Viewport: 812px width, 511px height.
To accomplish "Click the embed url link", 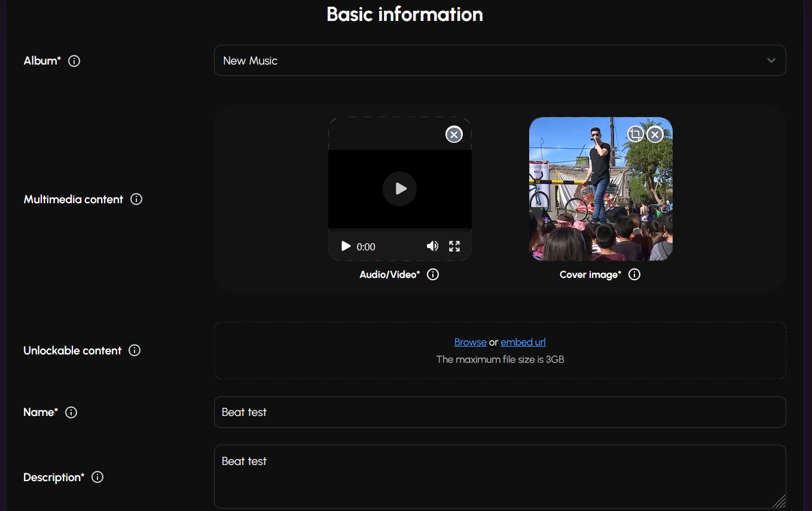I will pos(523,342).
